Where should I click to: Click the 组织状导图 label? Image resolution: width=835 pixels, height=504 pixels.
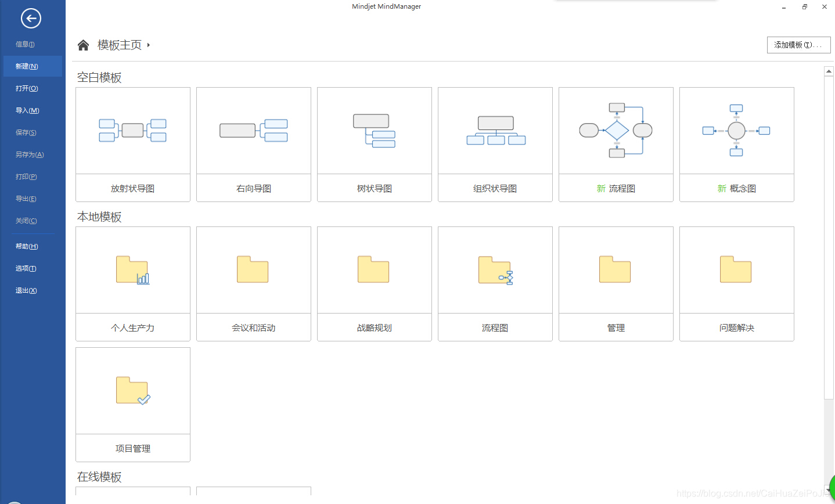point(495,188)
